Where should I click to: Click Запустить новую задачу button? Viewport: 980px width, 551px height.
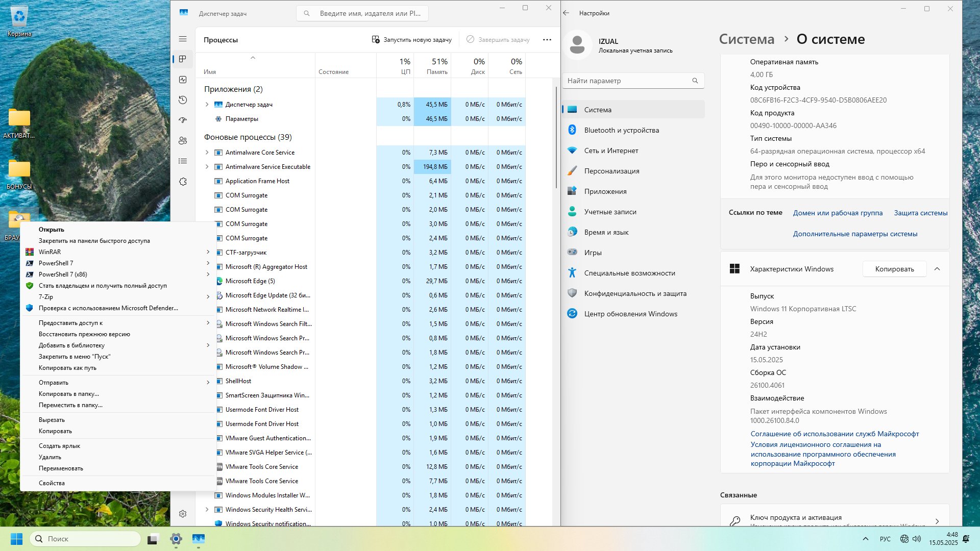click(x=411, y=40)
